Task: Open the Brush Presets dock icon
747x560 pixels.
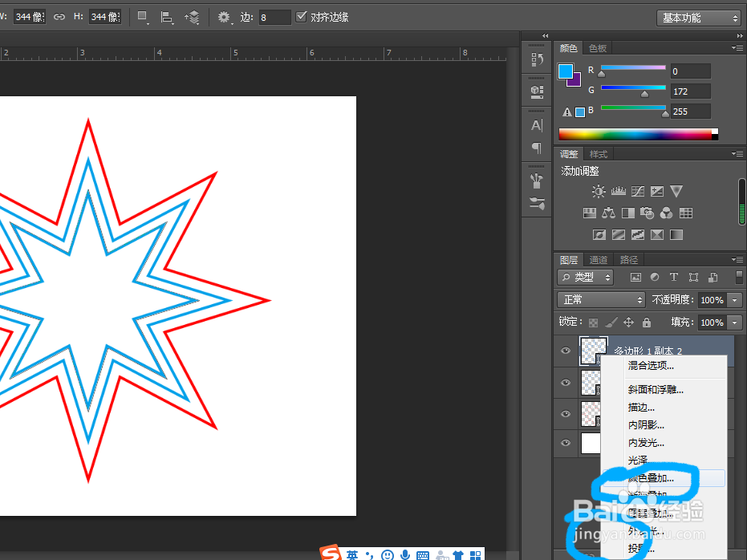Action: [x=537, y=181]
